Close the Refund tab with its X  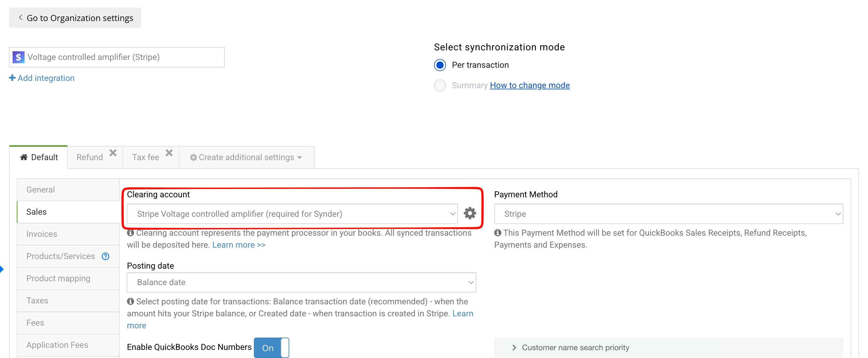[113, 153]
